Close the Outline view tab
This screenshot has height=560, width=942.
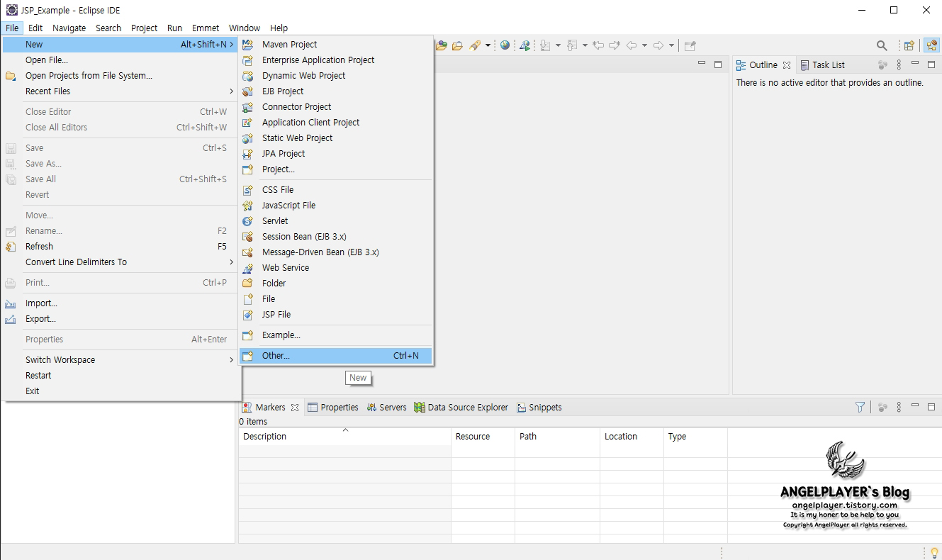coord(787,65)
